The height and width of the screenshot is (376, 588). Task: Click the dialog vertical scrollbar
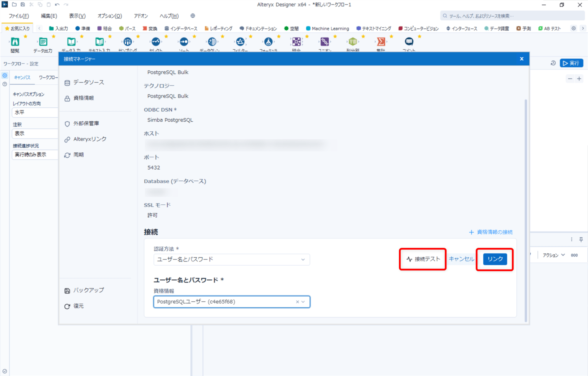pyautogui.click(x=526, y=210)
